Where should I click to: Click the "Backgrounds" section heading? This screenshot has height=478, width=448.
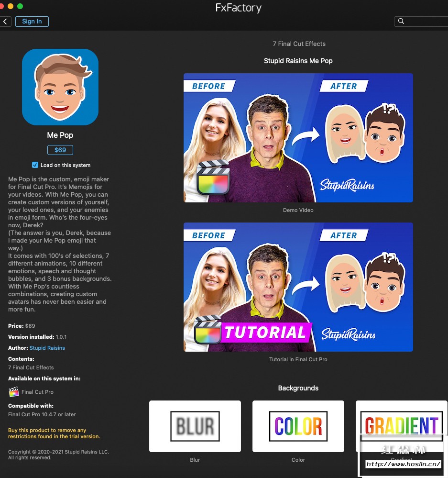pyautogui.click(x=298, y=388)
